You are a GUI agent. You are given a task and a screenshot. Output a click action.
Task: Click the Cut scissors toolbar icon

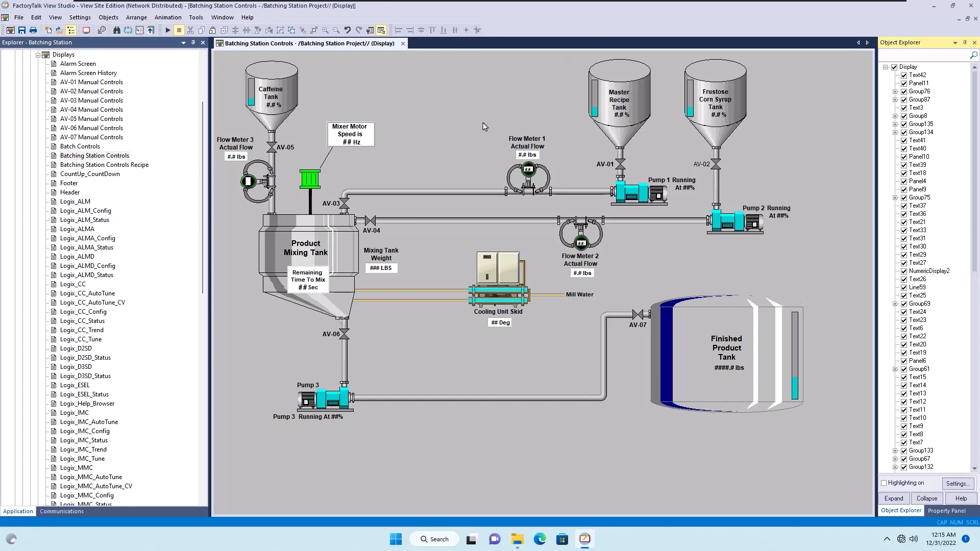tap(190, 30)
